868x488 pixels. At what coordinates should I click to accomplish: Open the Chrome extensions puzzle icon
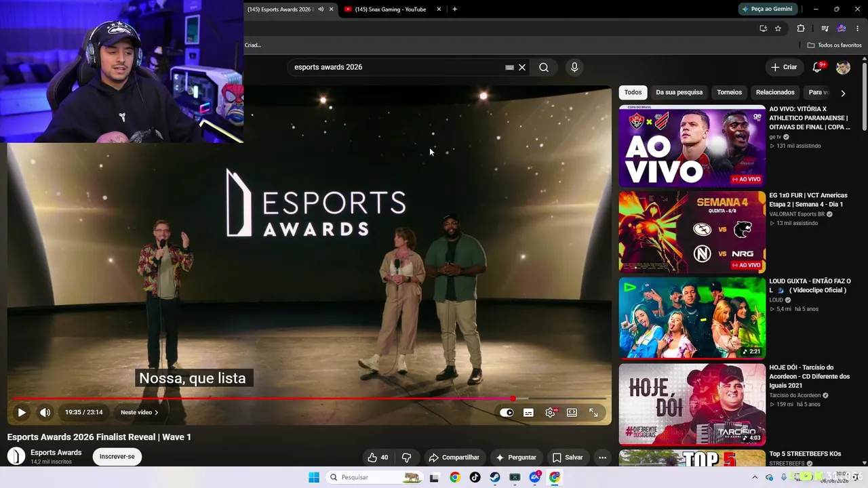click(801, 28)
